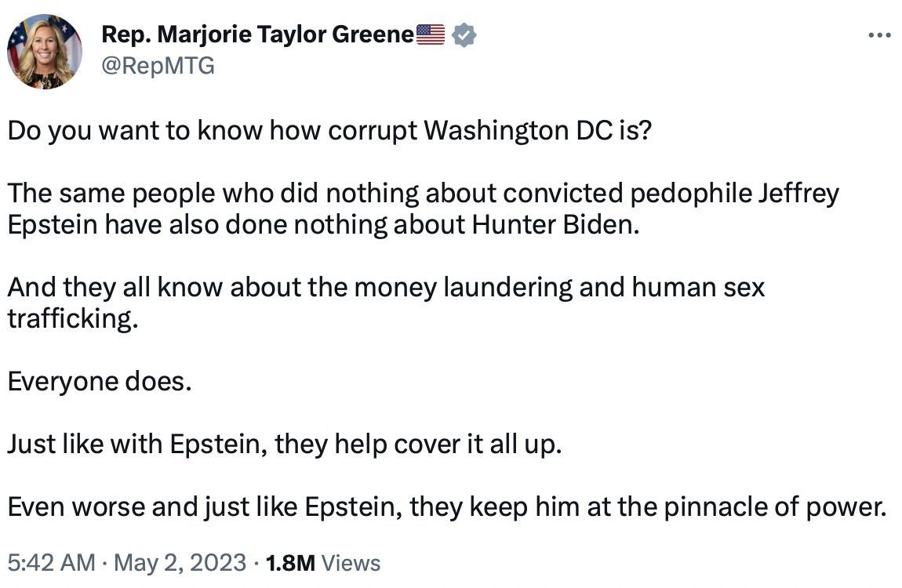902x588 pixels.
Task: Click the words 'Washington DC' in the post
Action: tap(517, 129)
